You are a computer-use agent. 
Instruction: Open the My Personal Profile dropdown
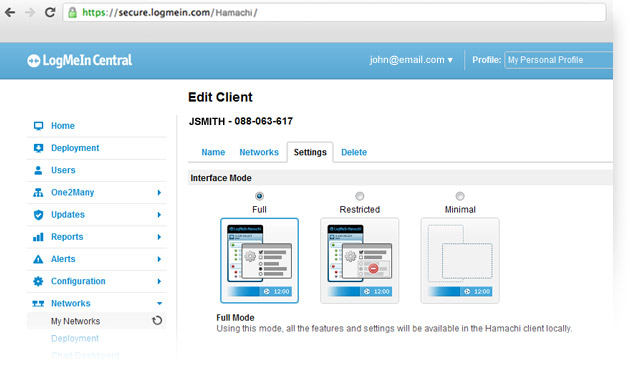click(x=558, y=60)
